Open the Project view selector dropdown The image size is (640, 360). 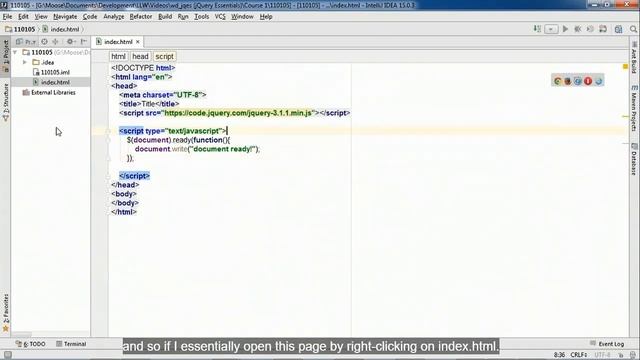(x=26, y=42)
